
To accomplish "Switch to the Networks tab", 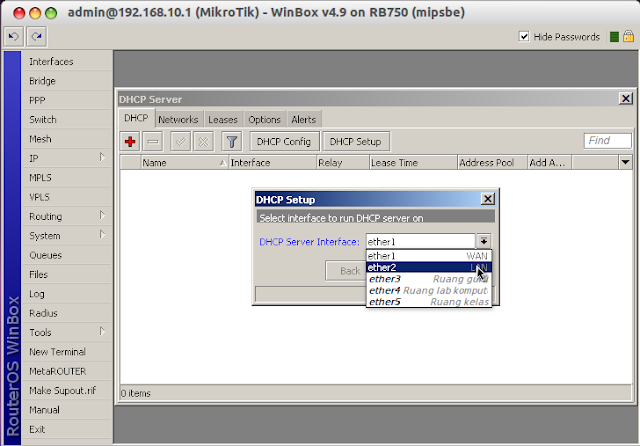I will tap(178, 120).
